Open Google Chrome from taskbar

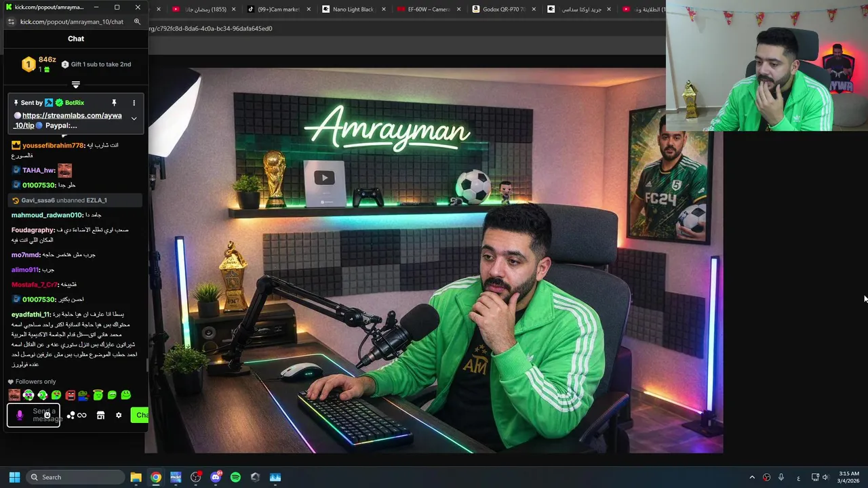pyautogui.click(x=156, y=477)
